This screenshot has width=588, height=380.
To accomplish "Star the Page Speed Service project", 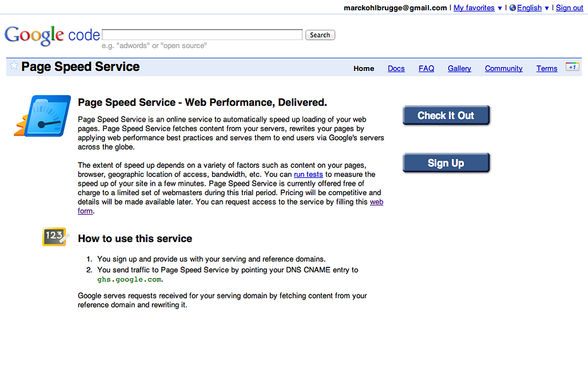I will [14, 66].
